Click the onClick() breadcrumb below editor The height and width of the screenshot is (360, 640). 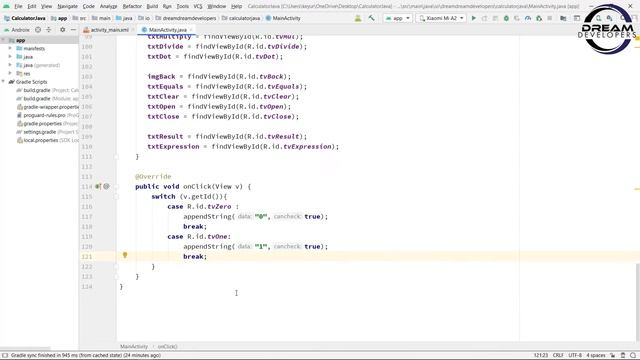tap(167, 347)
